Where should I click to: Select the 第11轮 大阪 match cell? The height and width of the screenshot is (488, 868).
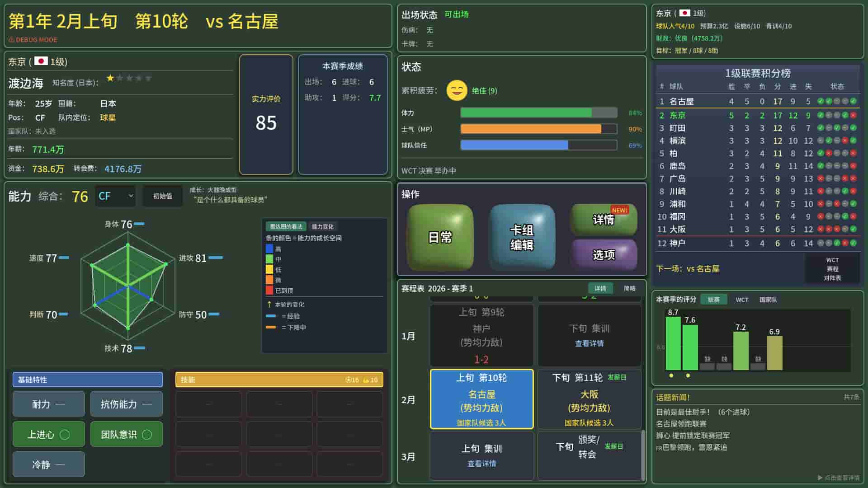589,399
